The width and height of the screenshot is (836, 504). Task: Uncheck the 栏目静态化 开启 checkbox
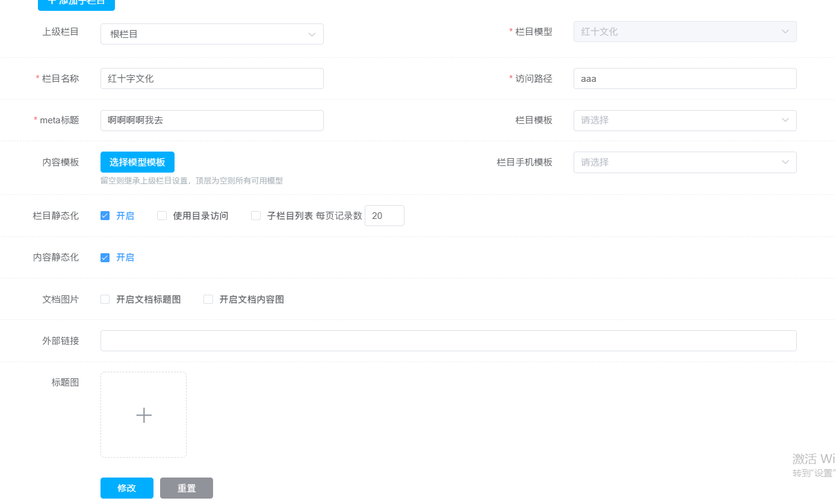tap(105, 216)
